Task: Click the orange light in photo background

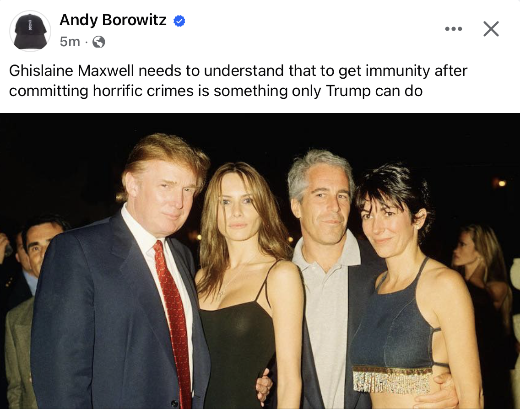Action: [x=502, y=183]
